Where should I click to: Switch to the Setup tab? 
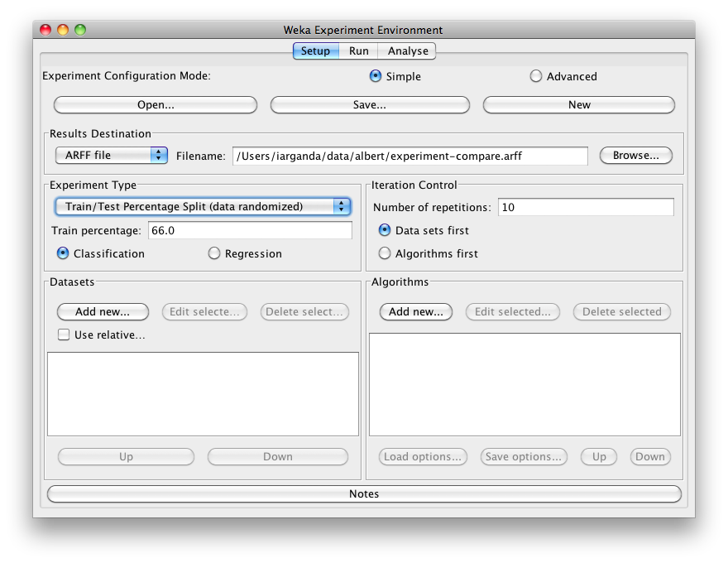click(x=316, y=51)
